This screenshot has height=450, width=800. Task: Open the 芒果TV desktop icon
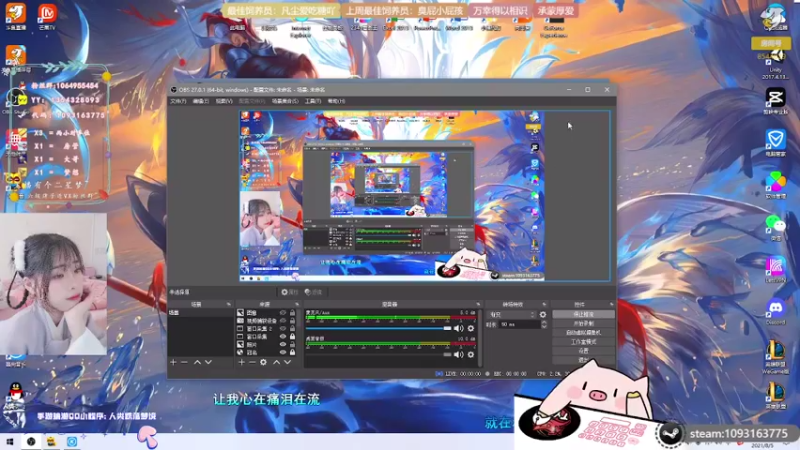[x=47, y=16]
